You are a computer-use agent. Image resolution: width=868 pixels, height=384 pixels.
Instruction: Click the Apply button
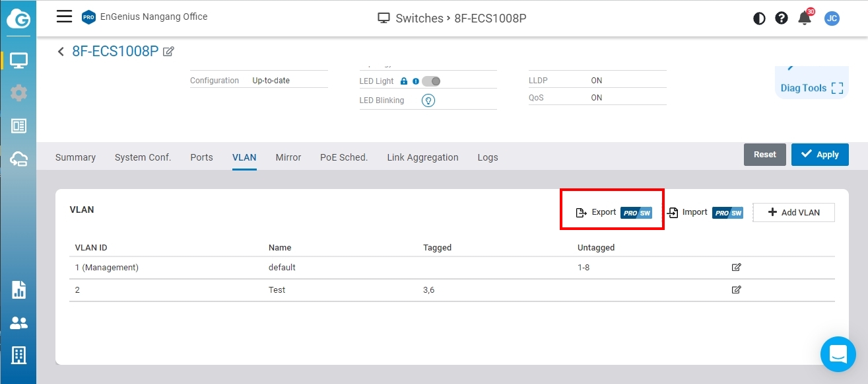point(820,155)
